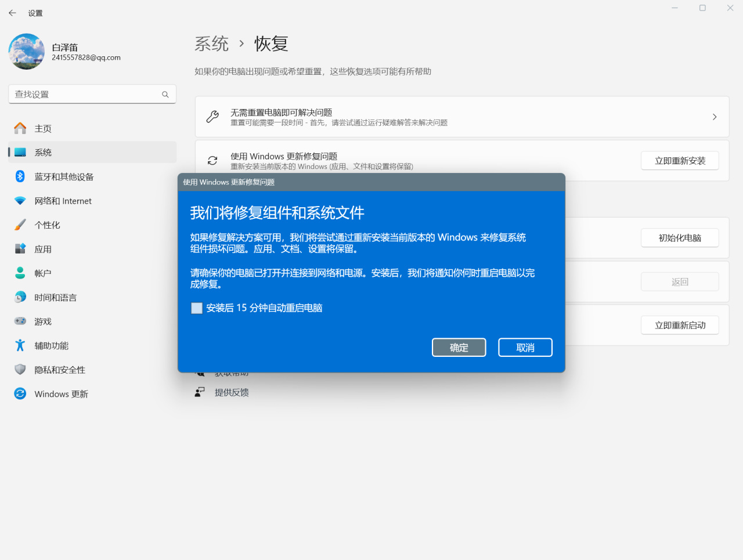The image size is (743, 560).
Task: Minimize the Settings window
Action: 675,8
